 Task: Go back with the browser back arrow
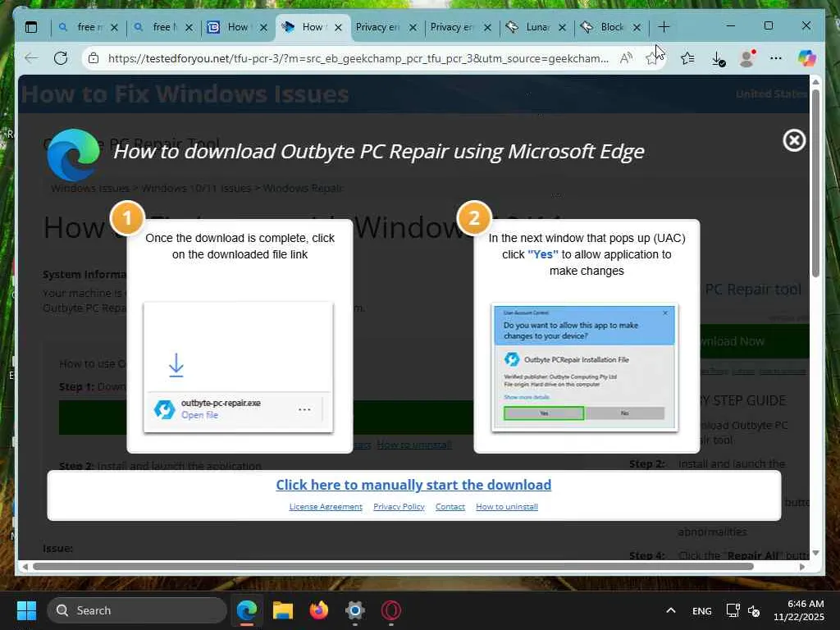click(x=32, y=58)
